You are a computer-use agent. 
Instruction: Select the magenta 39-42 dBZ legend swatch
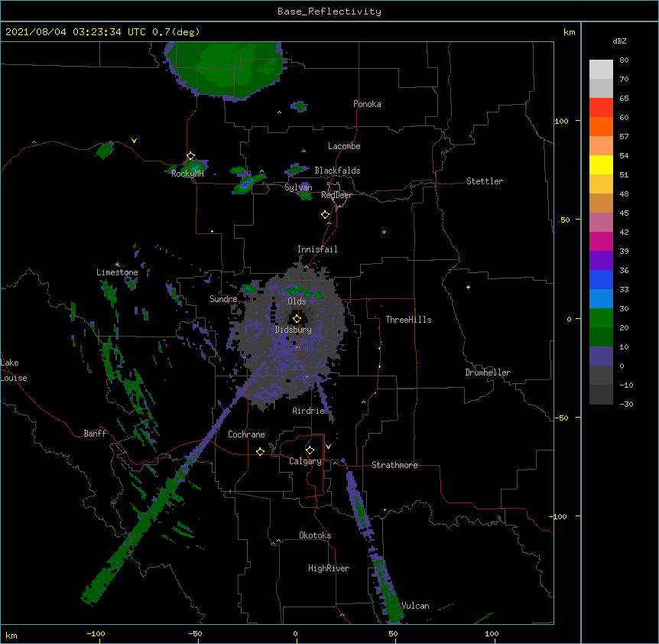click(x=601, y=242)
